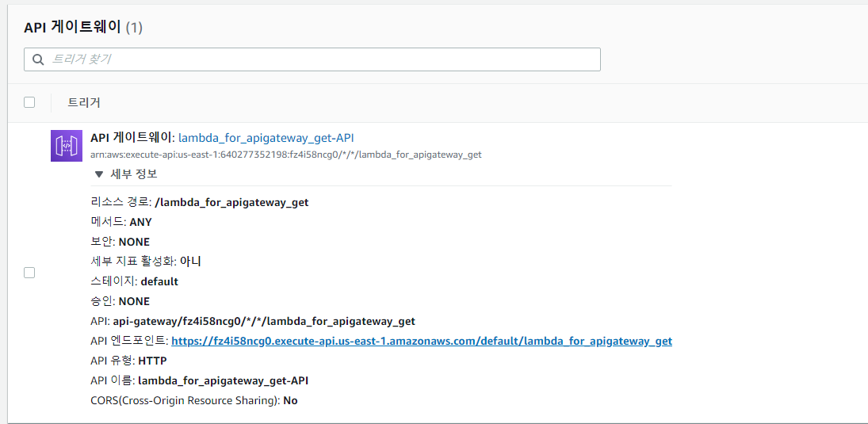The height and width of the screenshot is (424, 868).
Task: Click the API Gateway purple service icon
Action: 67,146
